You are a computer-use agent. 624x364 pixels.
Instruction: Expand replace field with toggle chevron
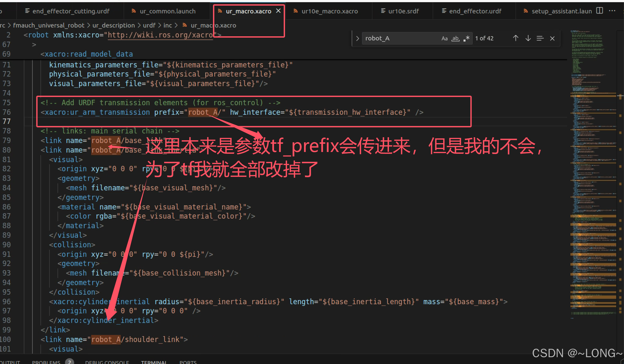click(x=357, y=38)
